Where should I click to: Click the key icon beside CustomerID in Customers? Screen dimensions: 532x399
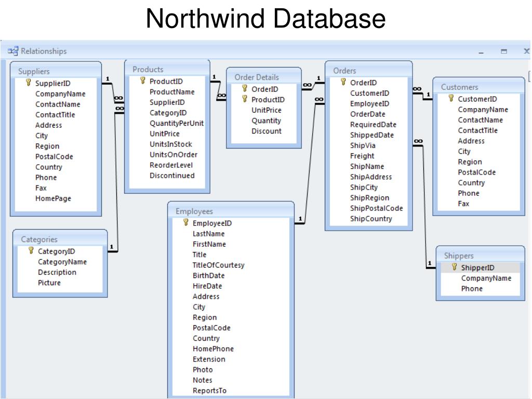click(451, 98)
